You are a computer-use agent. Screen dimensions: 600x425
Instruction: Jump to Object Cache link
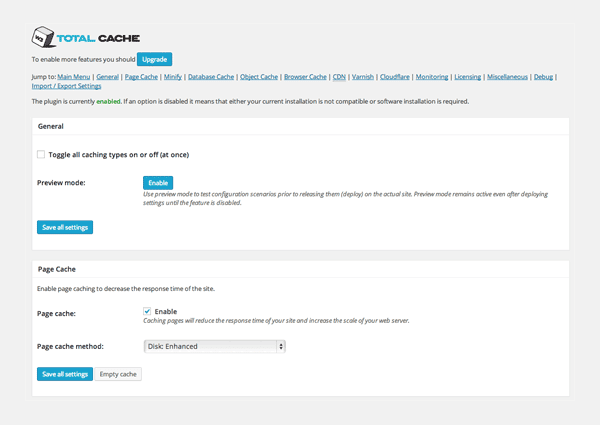point(259,77)
